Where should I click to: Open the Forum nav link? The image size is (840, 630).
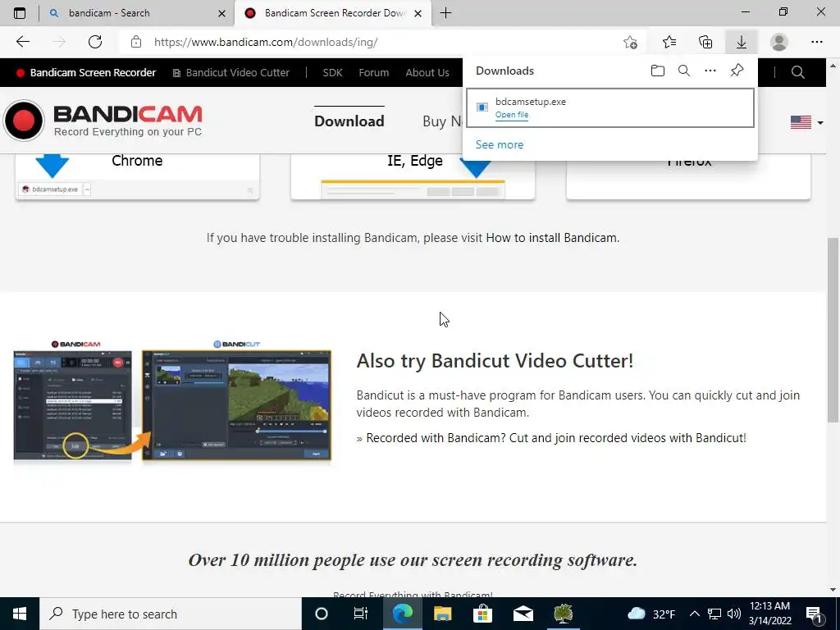(373, 72)
